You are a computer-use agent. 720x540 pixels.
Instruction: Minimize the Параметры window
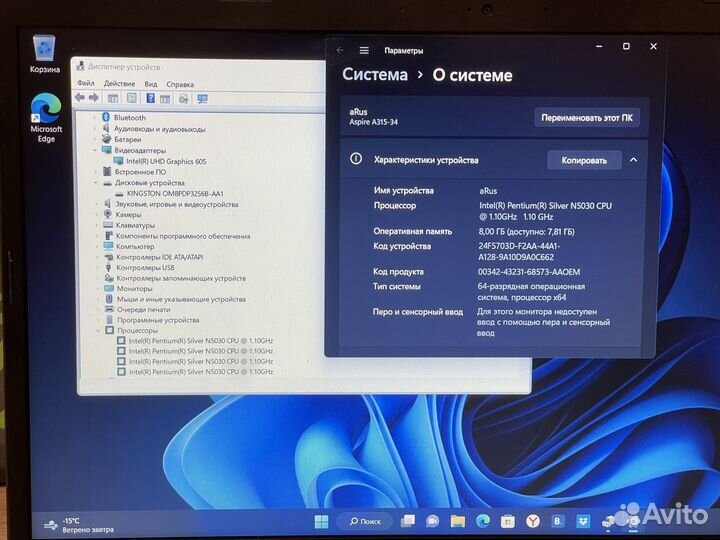point(599,46)
